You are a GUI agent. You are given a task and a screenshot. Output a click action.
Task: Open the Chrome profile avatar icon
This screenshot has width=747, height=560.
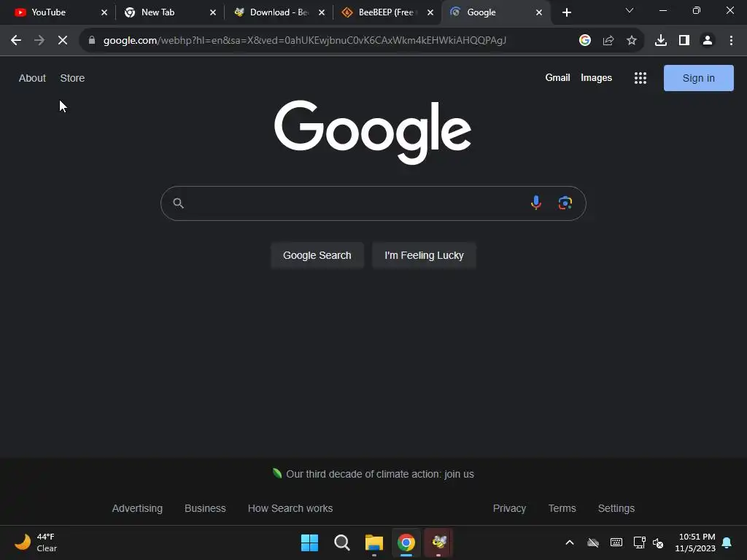(x=708, y=41)
